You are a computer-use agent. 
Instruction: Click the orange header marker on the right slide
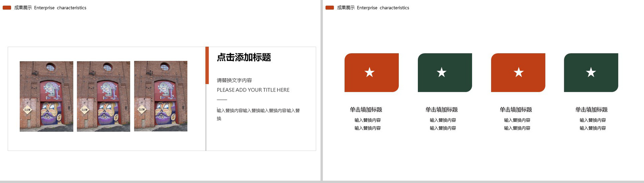tap(329, 8)
